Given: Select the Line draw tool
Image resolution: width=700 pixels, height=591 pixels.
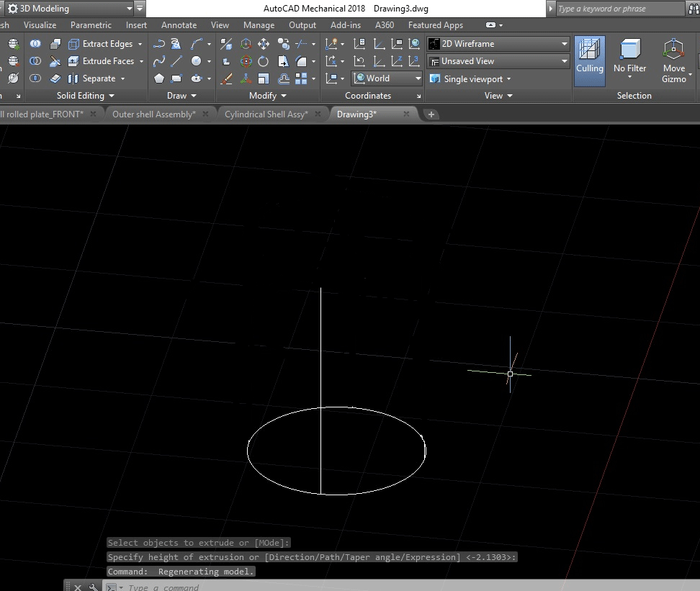Looking at the screenshot, I should (x=176, y=61).
